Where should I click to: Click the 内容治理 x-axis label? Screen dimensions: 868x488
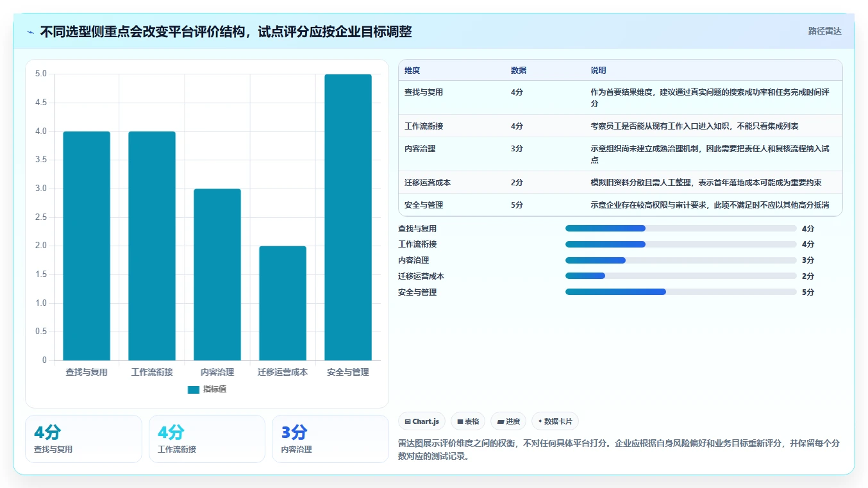click(x=217, y=372)
